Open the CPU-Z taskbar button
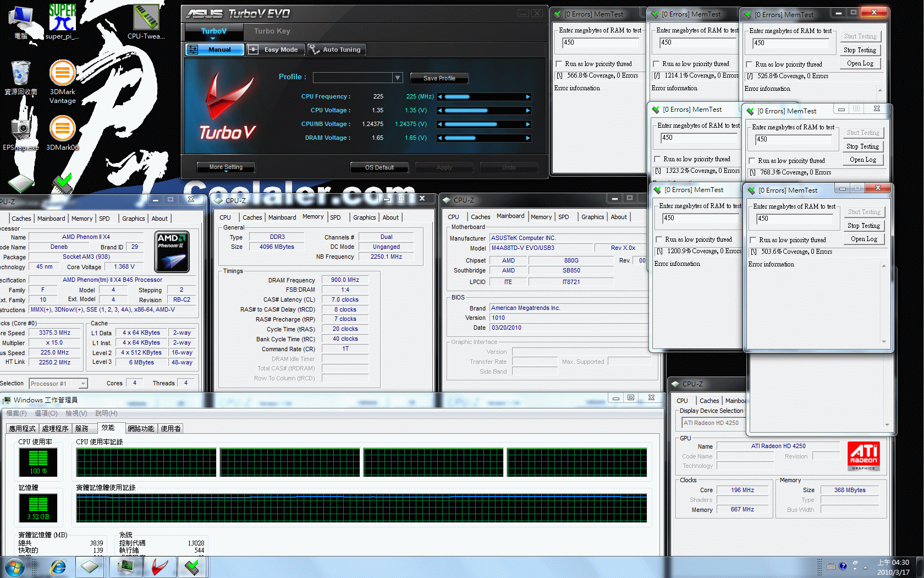The width and height of the screenshot is (924, 578). click(x=90, y=567)
